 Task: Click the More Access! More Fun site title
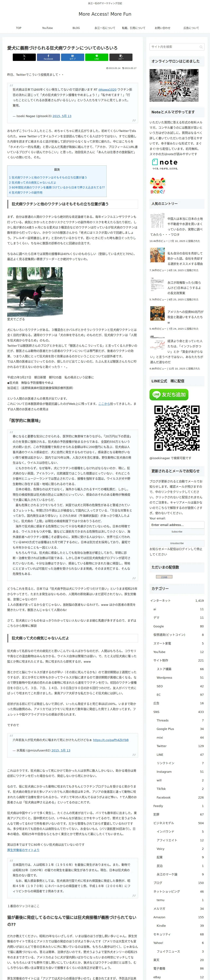(105, 14)
